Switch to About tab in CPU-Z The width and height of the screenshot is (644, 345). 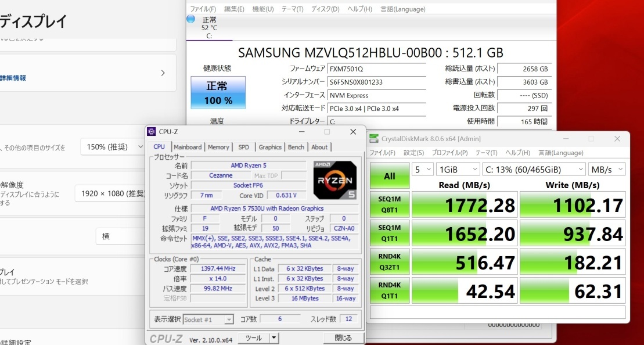pyautogui.click(x=319, y=147)
